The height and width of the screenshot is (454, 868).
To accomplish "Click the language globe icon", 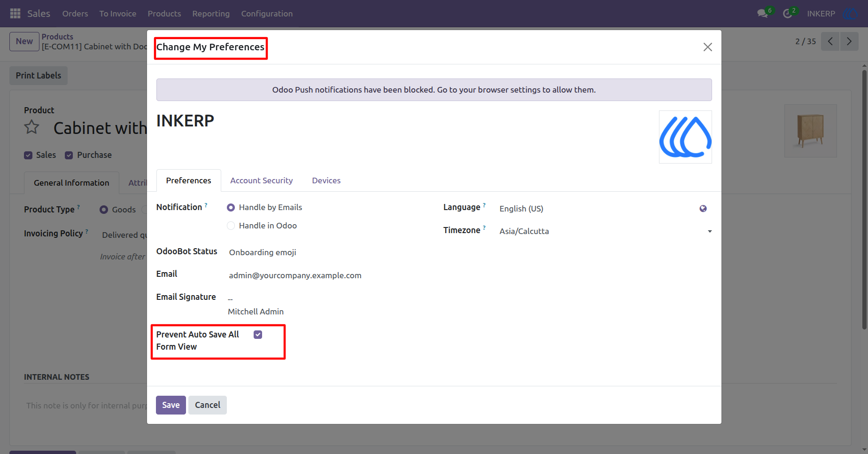I will click(703, 209).
